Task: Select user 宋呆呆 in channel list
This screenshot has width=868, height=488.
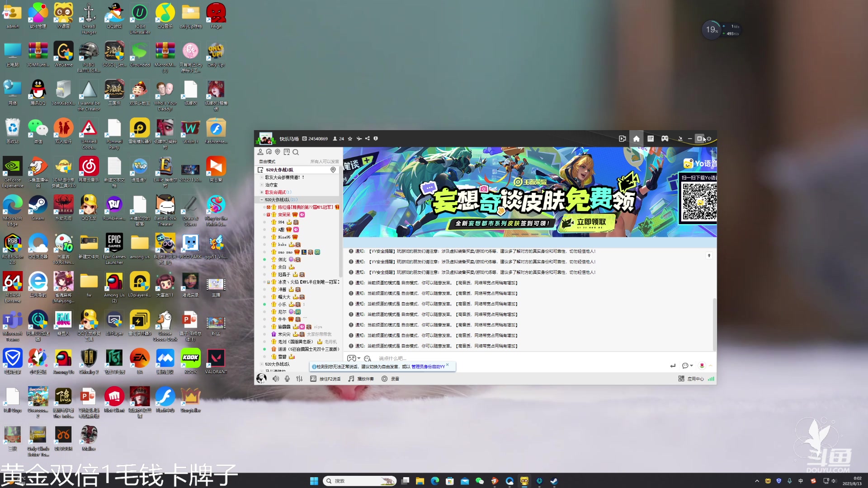Action: 285,215
